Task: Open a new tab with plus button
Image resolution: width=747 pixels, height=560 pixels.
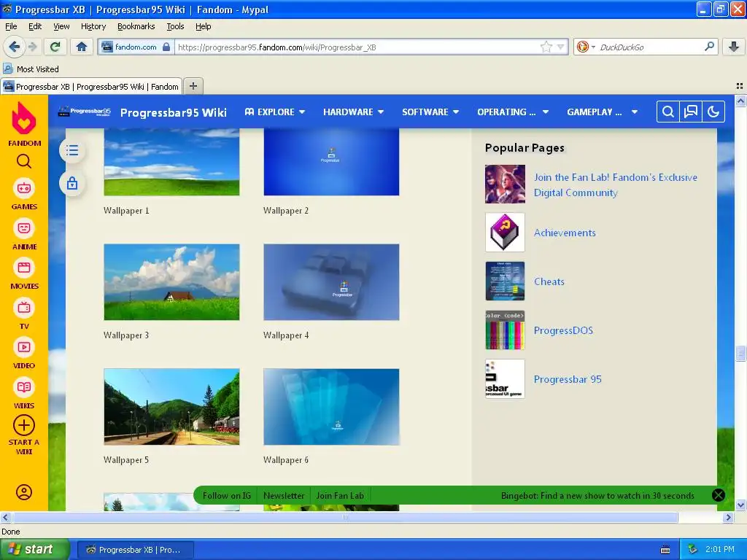Action: [x=193, y=86]
